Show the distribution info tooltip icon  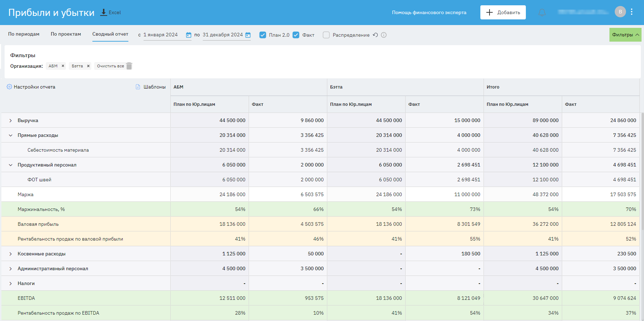pos(384,35)
